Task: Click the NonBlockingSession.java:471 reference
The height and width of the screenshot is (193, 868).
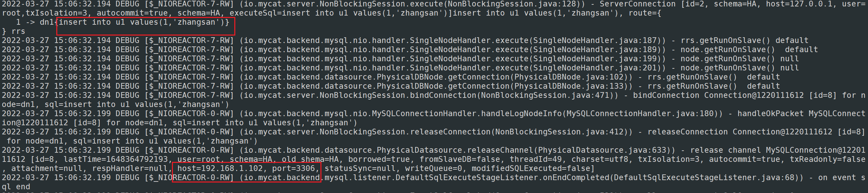Action: (x=545, y=95)
